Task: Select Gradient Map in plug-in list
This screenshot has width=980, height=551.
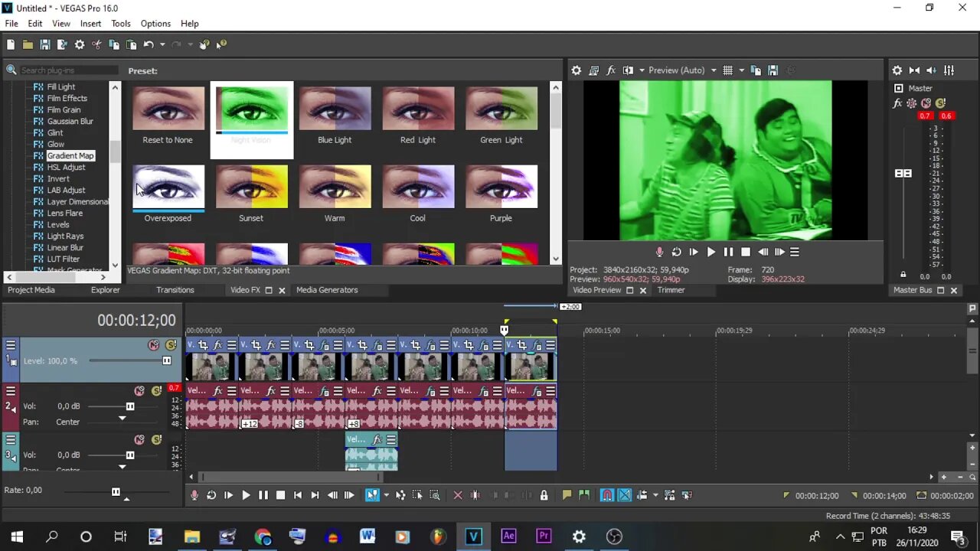Action: pyautogui.click(x=70, y=156)
